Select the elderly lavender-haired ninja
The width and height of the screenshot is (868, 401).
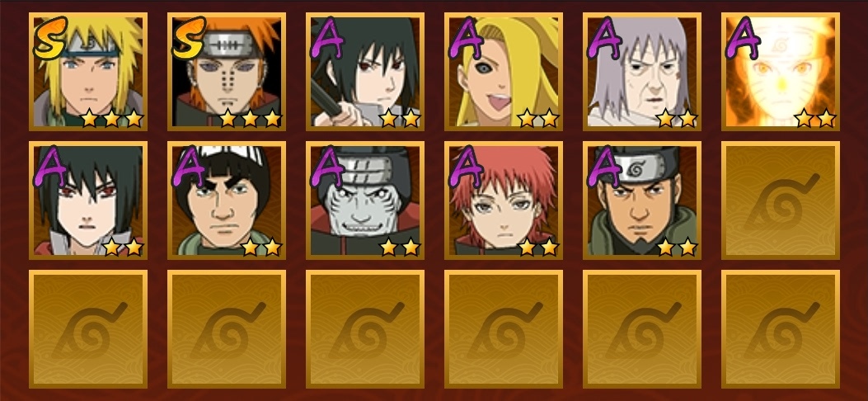click(641, 72)
